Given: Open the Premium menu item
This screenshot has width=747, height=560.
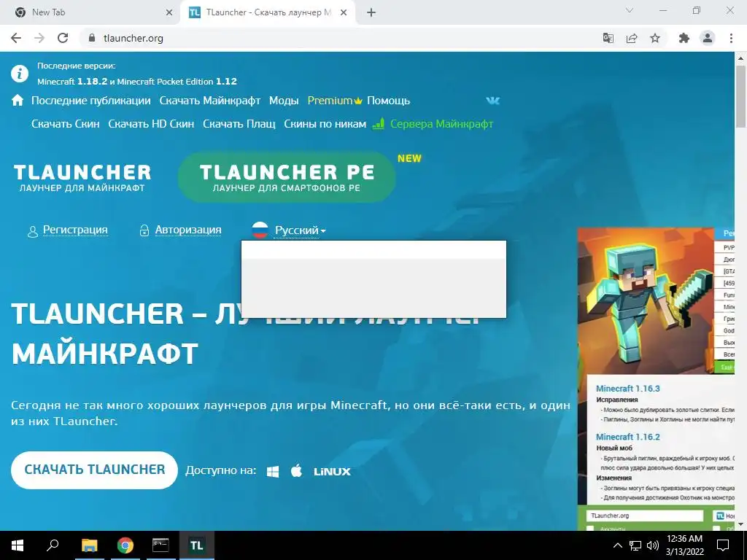Looking at the screenshot, I should click(x=335, y=101).
